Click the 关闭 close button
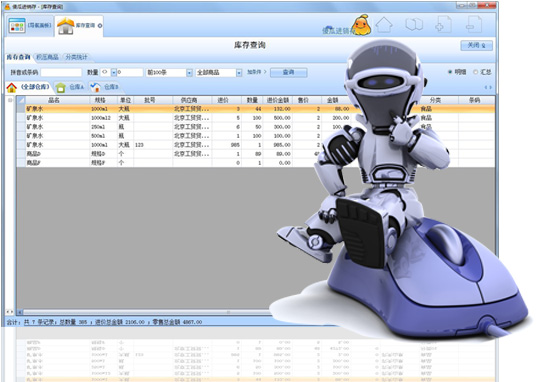Image resolution: width=553 pixels, height=382 pixels. pos(476,46)
